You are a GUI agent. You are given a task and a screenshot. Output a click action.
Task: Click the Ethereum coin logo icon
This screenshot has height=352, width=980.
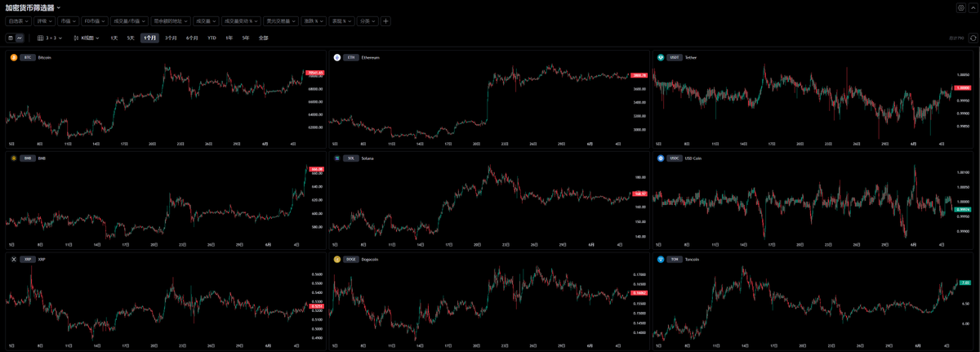pos(337,57)
